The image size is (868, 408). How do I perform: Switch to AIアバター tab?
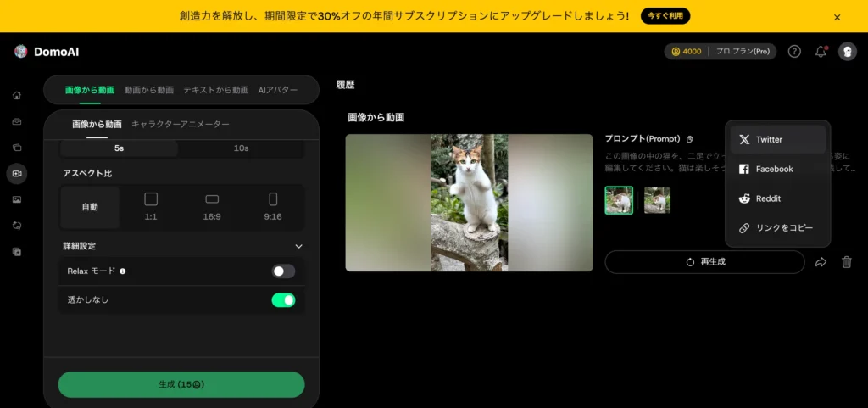coord(278,90)
